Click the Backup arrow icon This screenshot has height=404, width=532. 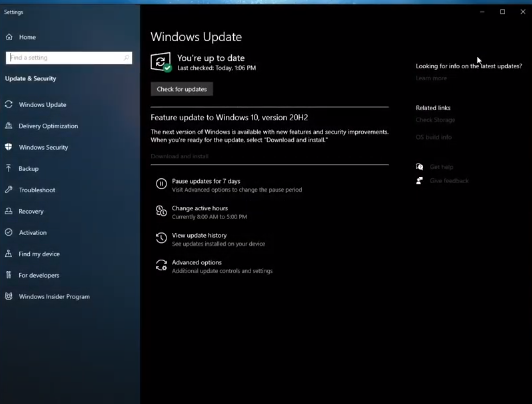tap(9, 168)
